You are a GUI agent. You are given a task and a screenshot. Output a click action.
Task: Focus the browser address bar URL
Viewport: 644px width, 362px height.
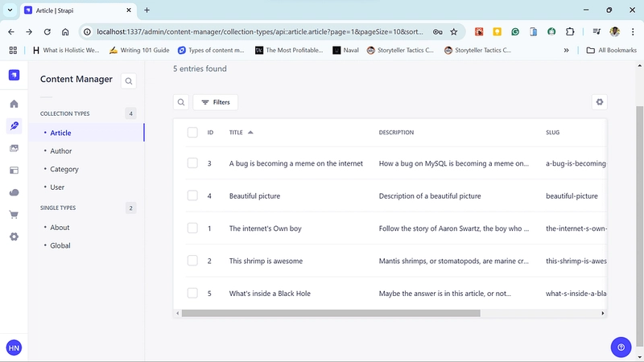(x=259, y=31)
